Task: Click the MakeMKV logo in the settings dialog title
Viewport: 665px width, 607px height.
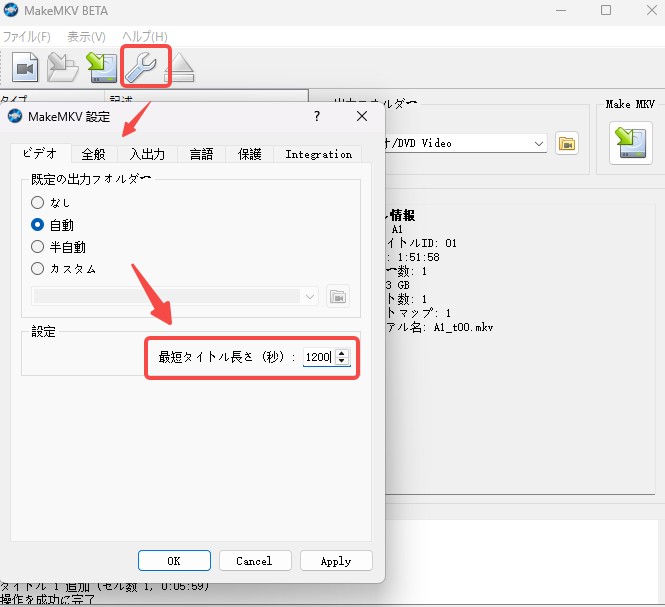Action: pyautogui.click(x=15, y=116)
